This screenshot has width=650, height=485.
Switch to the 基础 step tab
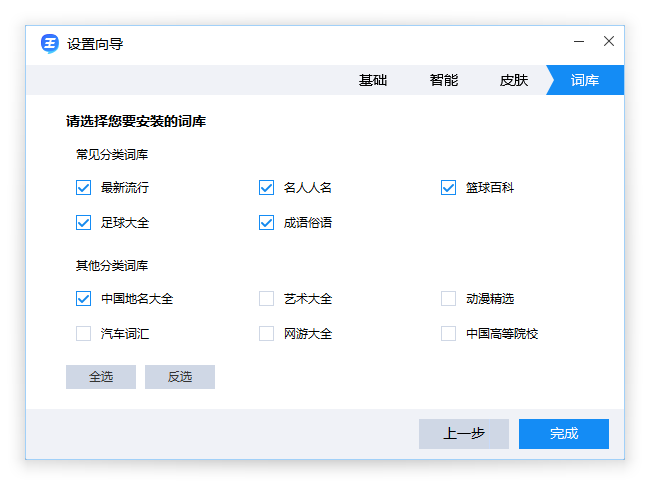pyautogui.click(x=373, y=81)
